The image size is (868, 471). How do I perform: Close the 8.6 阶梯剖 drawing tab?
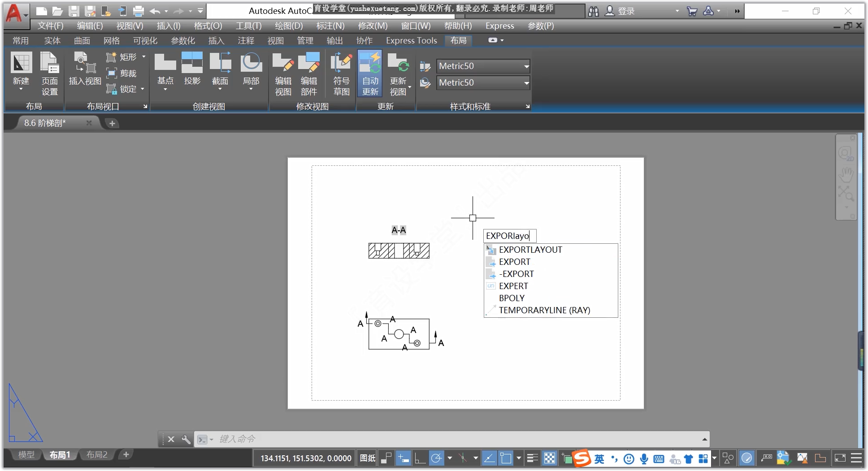[x=89, y=123]
